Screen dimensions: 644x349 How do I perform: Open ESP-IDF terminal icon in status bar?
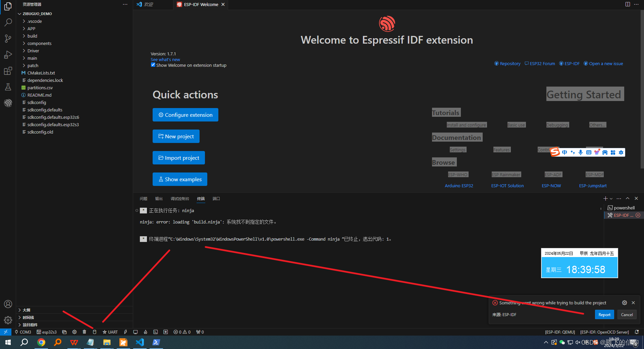point(156,332)
